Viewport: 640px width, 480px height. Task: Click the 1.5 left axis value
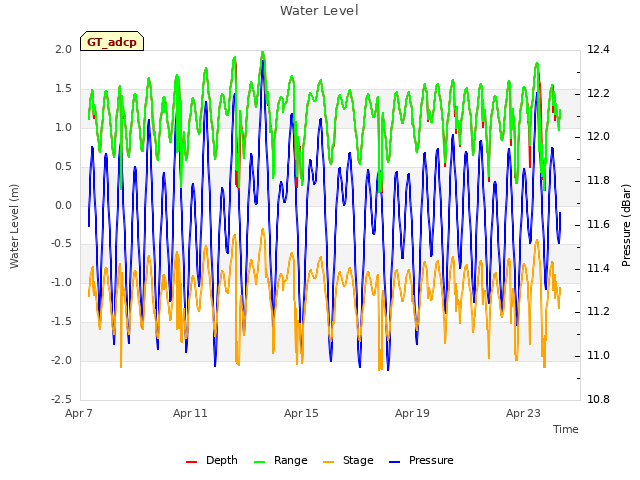[x=64, y=88]
